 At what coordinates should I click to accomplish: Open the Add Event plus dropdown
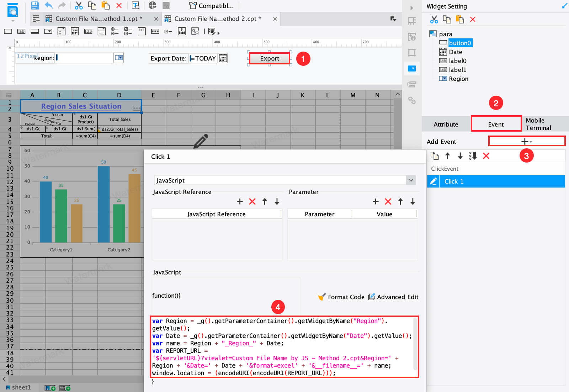(x=526, y=141)
